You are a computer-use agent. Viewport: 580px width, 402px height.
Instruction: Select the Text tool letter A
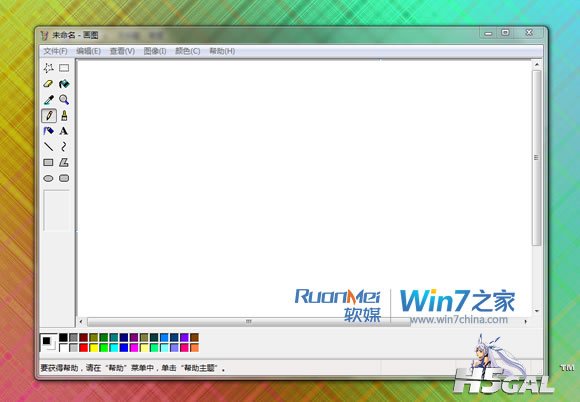pos(64,131)
